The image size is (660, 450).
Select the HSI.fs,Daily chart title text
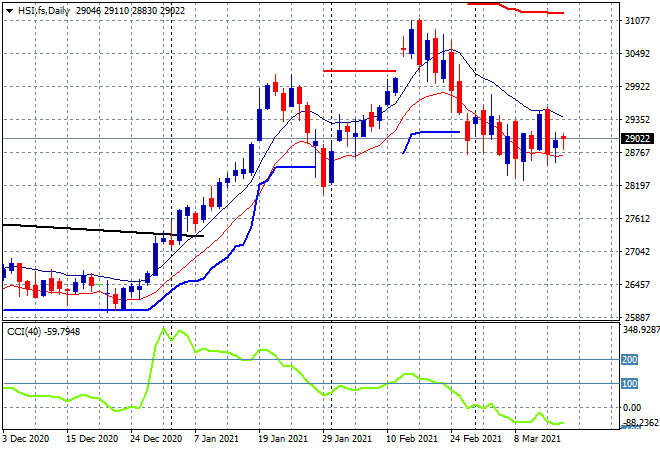tap(43, 11)
